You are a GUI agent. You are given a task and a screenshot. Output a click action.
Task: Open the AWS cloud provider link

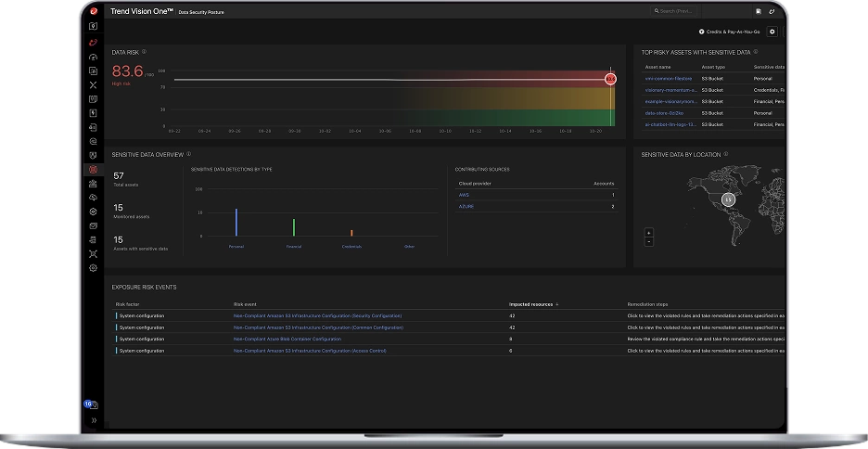click(466, 195)
